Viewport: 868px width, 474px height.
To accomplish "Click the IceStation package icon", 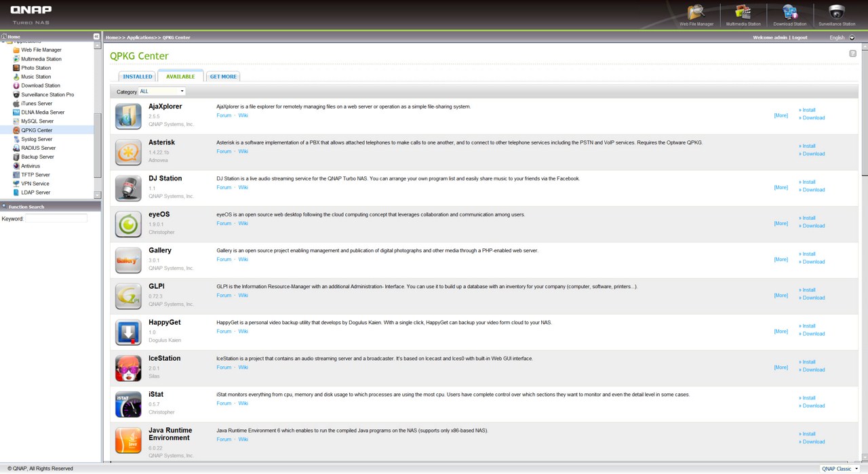I will click(128, 368).
